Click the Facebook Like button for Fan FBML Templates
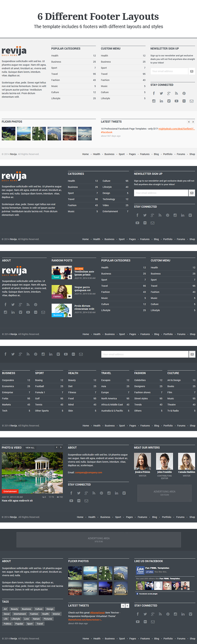197x644 pixels. pos(149,572)
